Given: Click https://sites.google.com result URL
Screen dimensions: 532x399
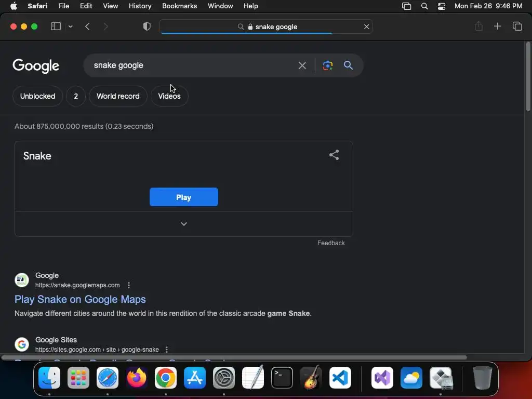Looking at the screenshot, I should pos(97,350).
